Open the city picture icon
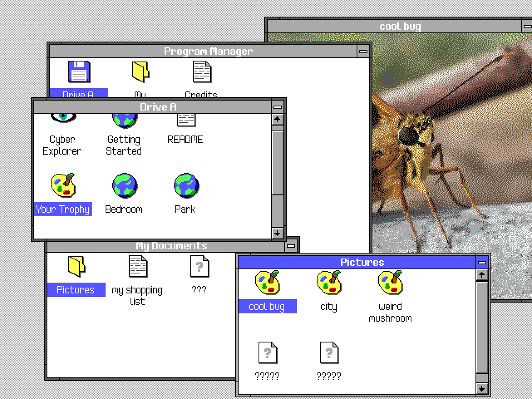Image resolution: width=532 pixels, height=399 pixels. pos(329,283)
